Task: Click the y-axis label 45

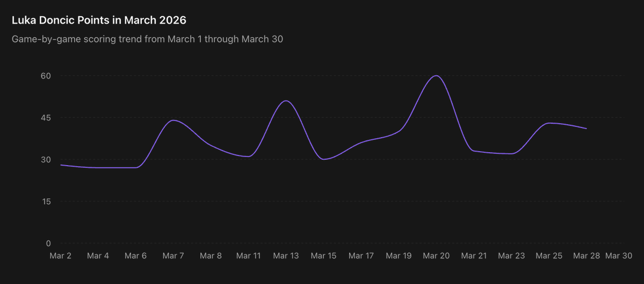Action: (45, 118)
